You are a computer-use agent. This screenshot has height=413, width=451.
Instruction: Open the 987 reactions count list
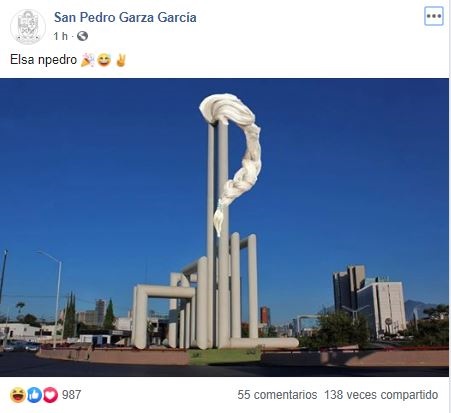[x=71, y=395]
